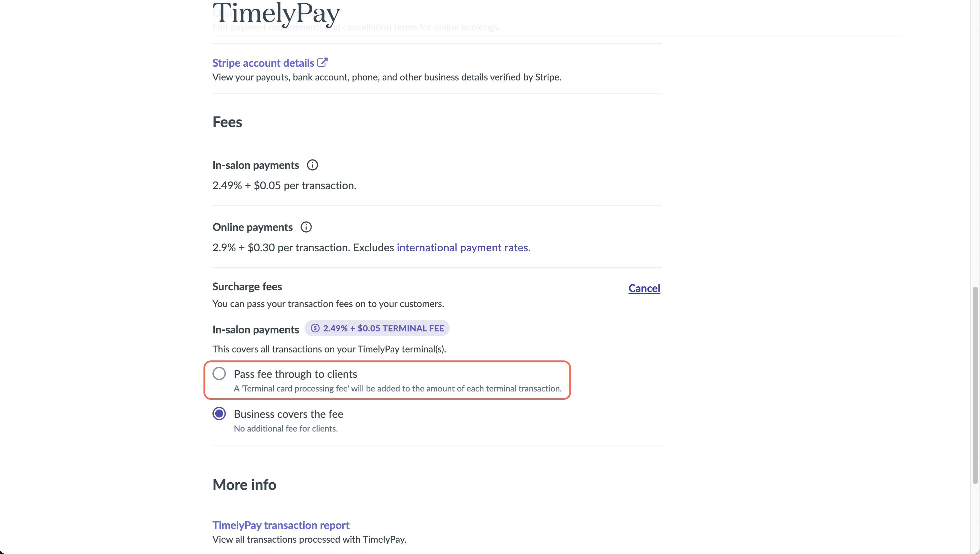Click the 'Terminal card processing fee' description text
The width and height of the screenshot is (980, 554).
point(398,388)
